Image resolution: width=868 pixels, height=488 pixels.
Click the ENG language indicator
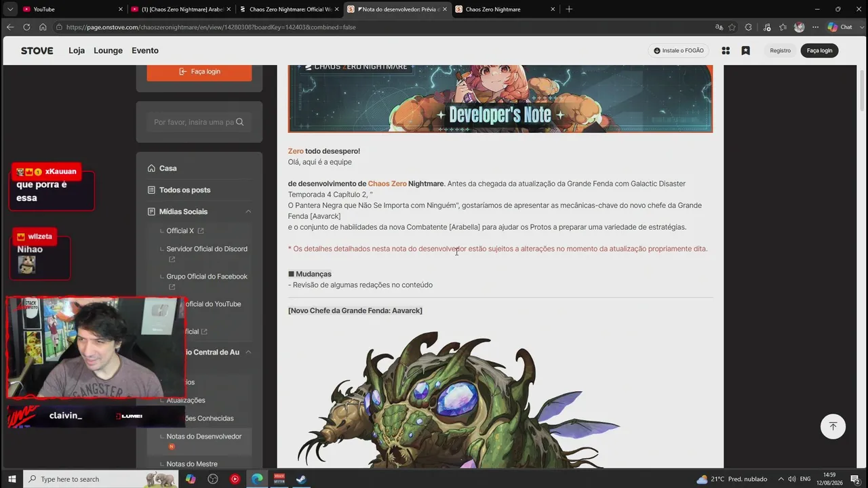(806, 479)
